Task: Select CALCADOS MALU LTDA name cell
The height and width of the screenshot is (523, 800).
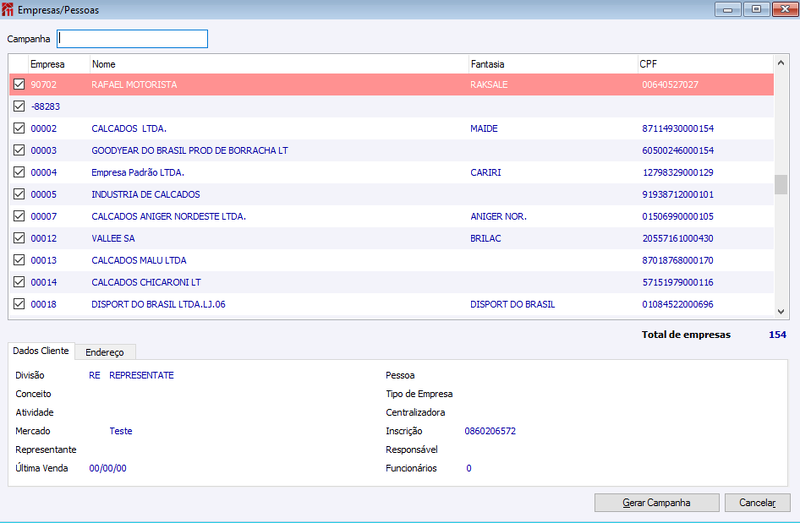Action: [x=139, y=260]
